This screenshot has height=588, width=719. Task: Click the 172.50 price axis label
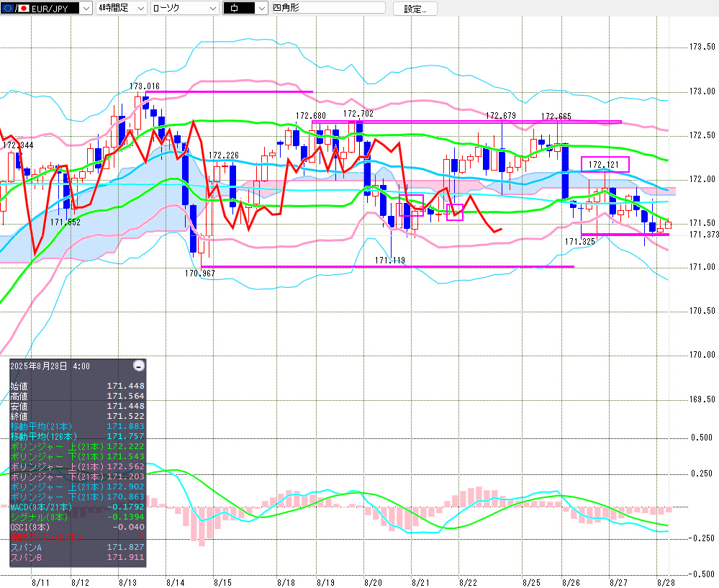[x=702, y=135]
